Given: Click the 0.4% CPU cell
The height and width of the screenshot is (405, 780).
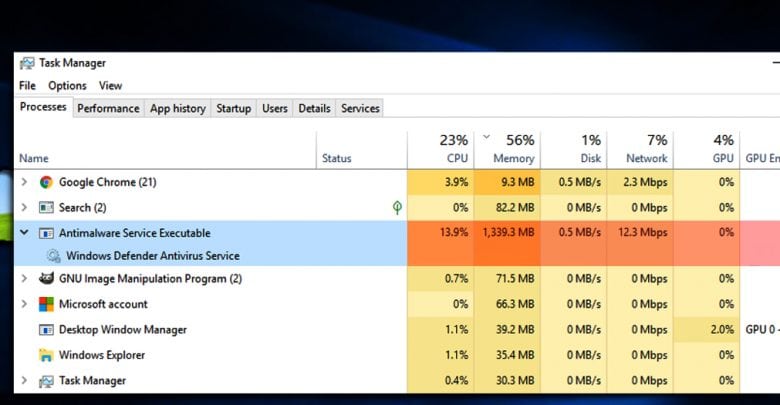Looking at the screenshot, I should point(440,381).
